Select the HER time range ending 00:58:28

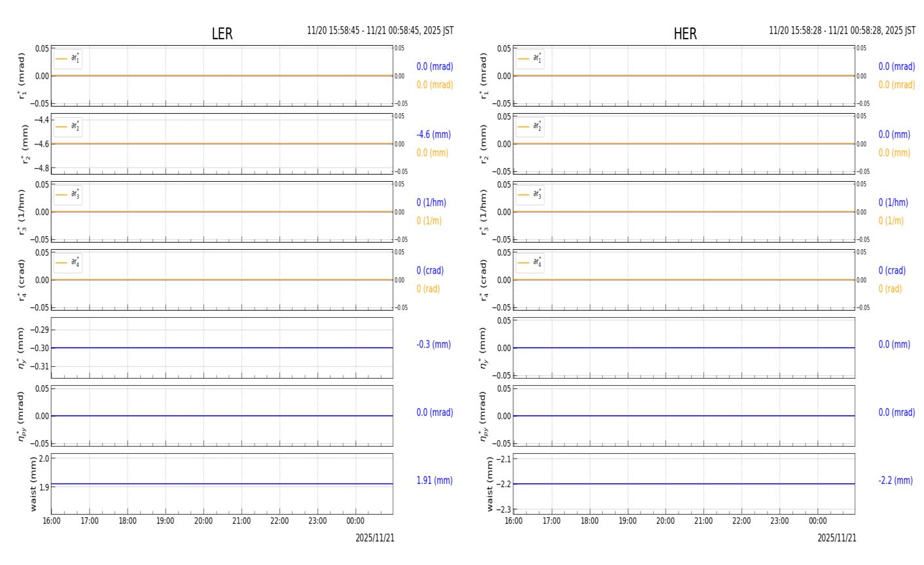point(842,31)
